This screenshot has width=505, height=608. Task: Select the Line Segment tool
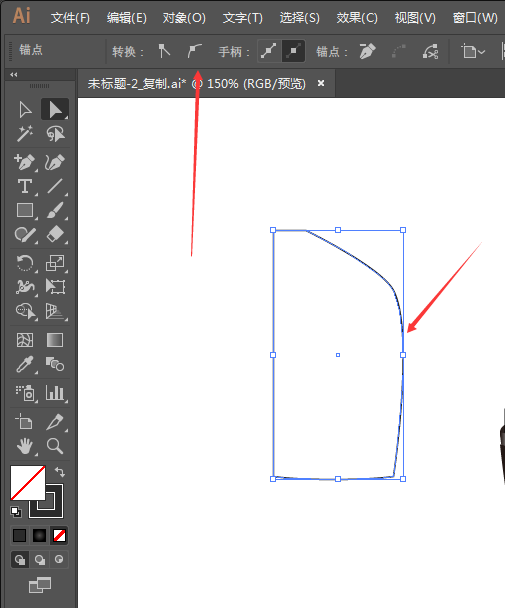click(x=55, y=186)
